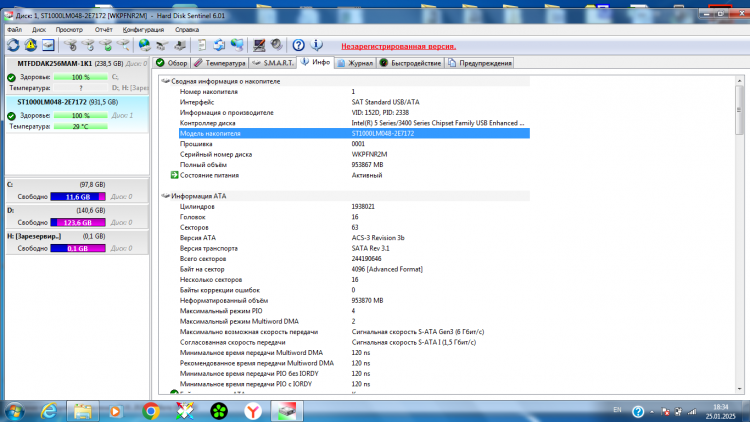Open Yandex Browser from the taskbar
750x422 pixels.
coord(253,411)
